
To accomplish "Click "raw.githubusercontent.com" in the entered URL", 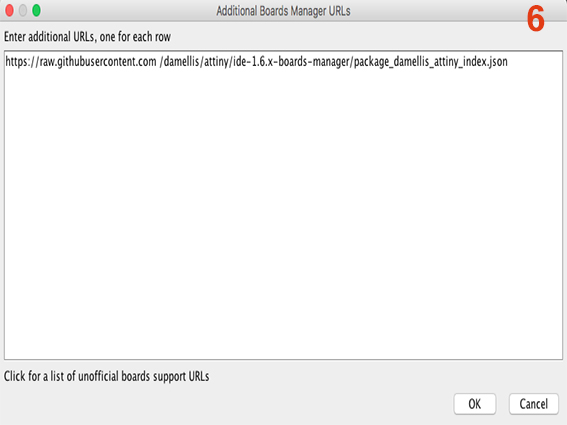I will click(98, 62).
